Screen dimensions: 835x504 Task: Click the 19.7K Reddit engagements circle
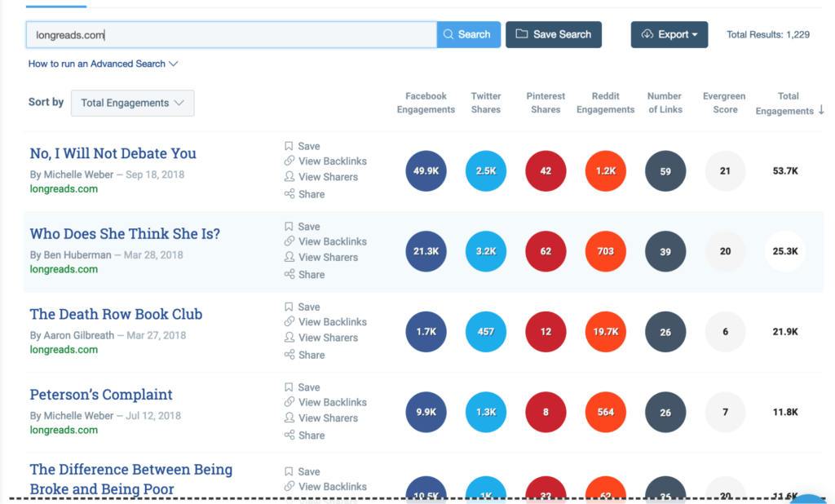pos(605,332)
